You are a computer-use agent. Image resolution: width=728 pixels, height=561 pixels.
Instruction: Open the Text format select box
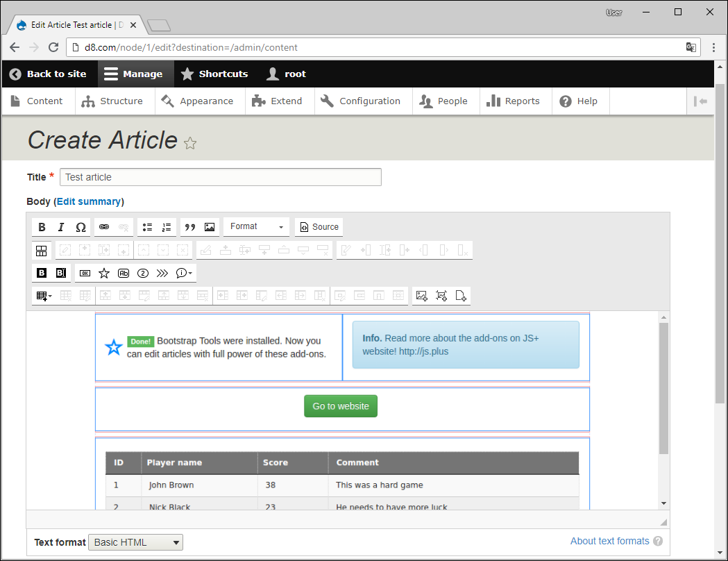point(135,542)
